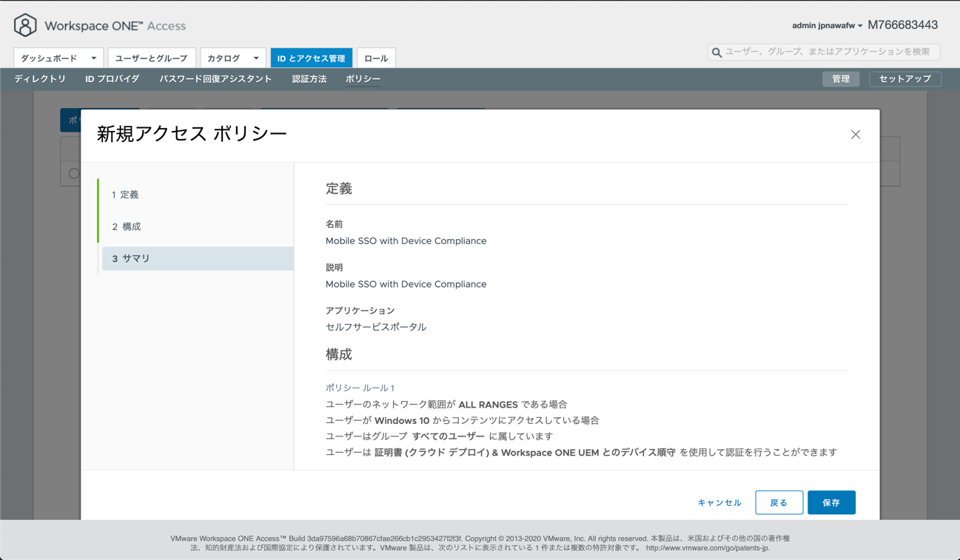Click the キャンセル link
Viewport: 960px width, 560px height.
(719, 503)
